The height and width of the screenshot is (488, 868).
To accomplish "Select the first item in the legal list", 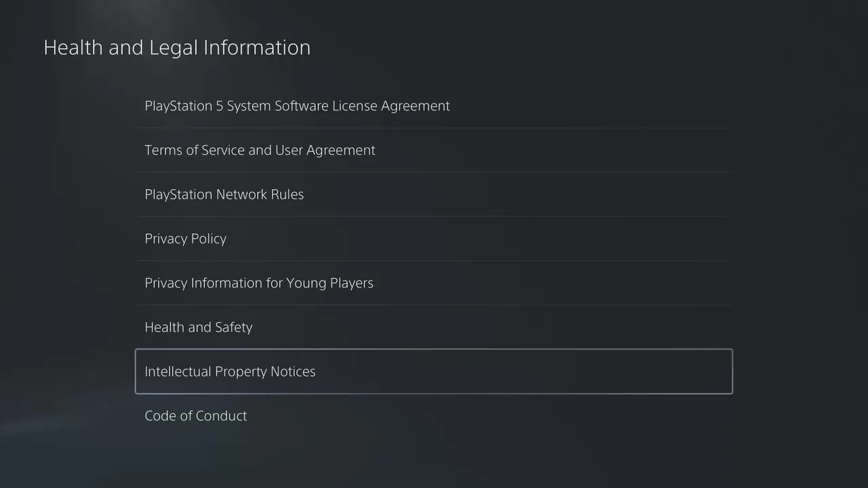I will [x=434, y=106].
